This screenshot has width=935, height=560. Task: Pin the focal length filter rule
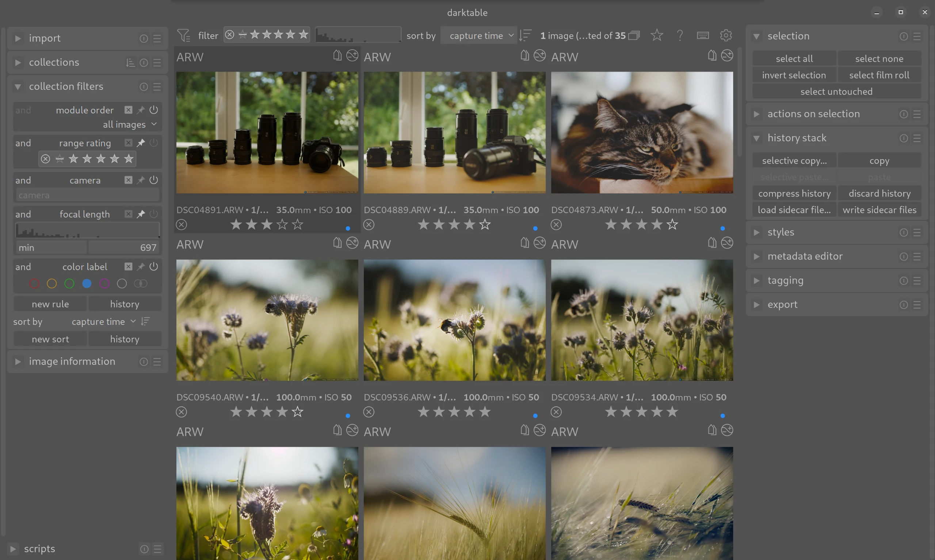141,214
